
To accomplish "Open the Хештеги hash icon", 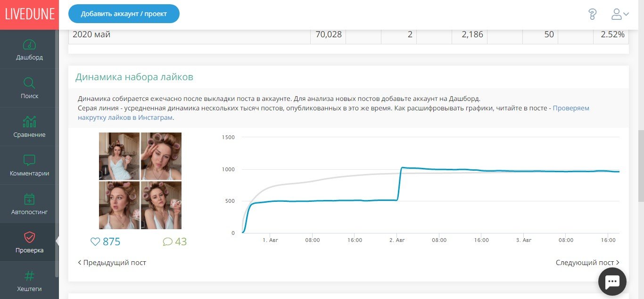I will pos(29,276).
